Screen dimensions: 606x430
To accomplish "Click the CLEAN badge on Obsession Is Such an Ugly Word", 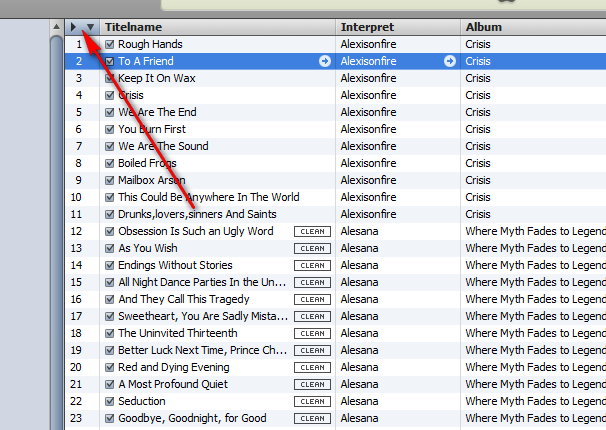I will [312, 231].
